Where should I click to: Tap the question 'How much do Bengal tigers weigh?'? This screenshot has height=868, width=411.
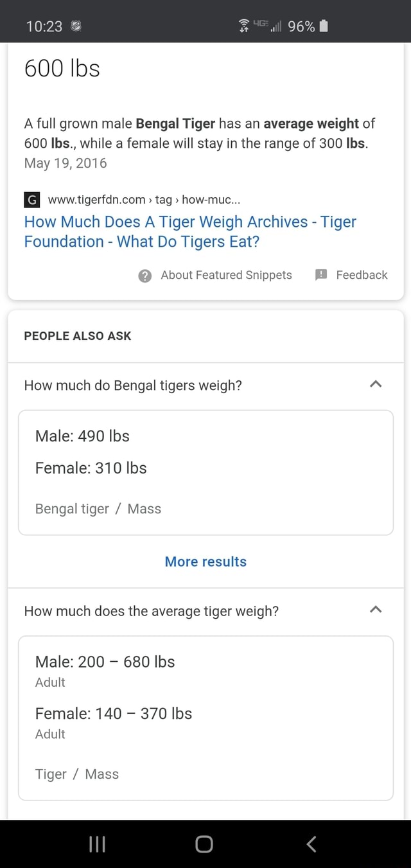(x=133, y=385)
